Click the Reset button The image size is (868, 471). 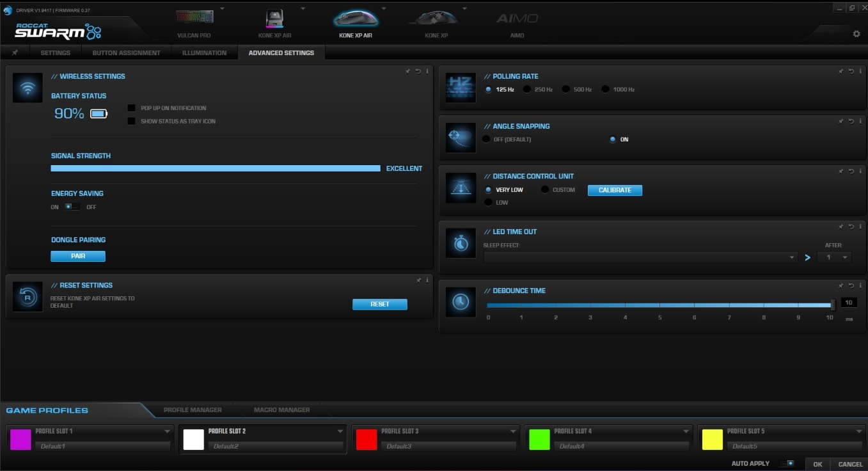380,304
